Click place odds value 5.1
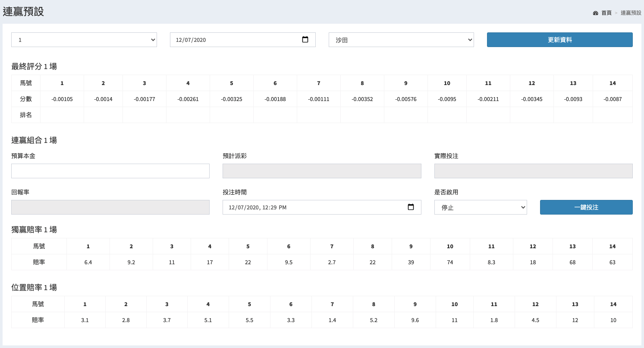Screen dimensions: 644x348 pyautogui.click(x=208, y=320)
